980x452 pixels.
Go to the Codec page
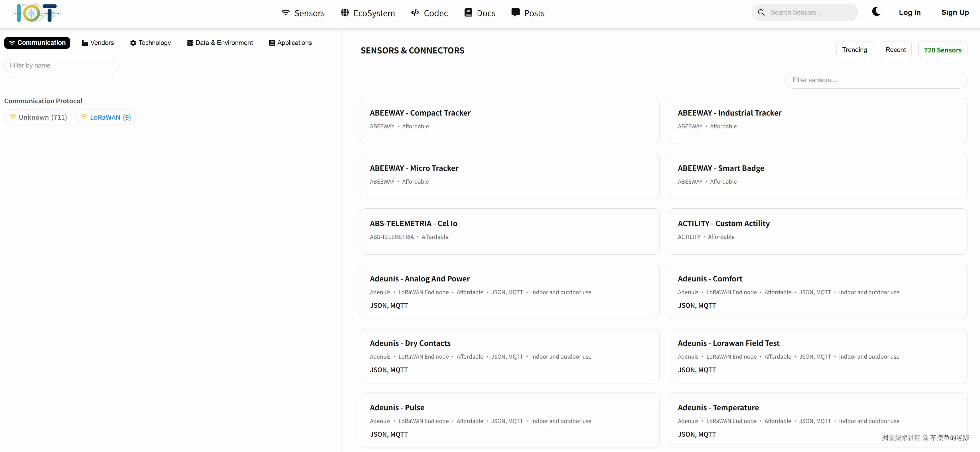pyautogui.click(x=429, y=13)
